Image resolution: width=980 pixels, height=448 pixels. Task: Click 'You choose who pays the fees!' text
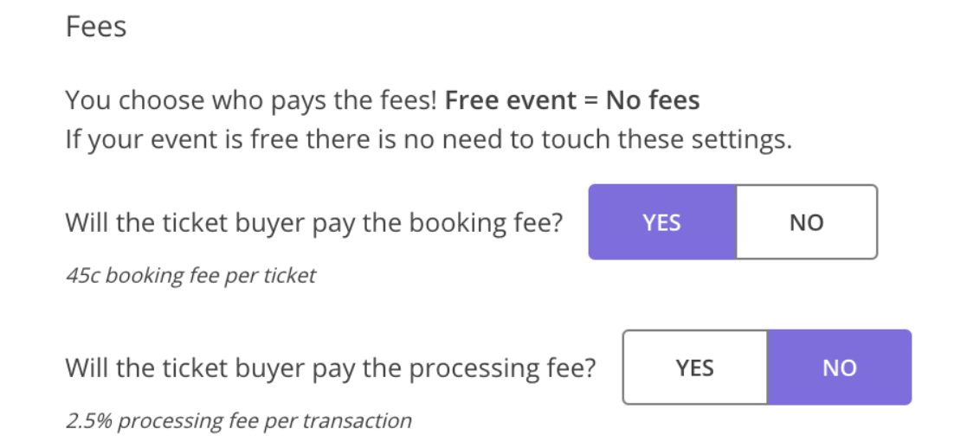pos(252,100)
